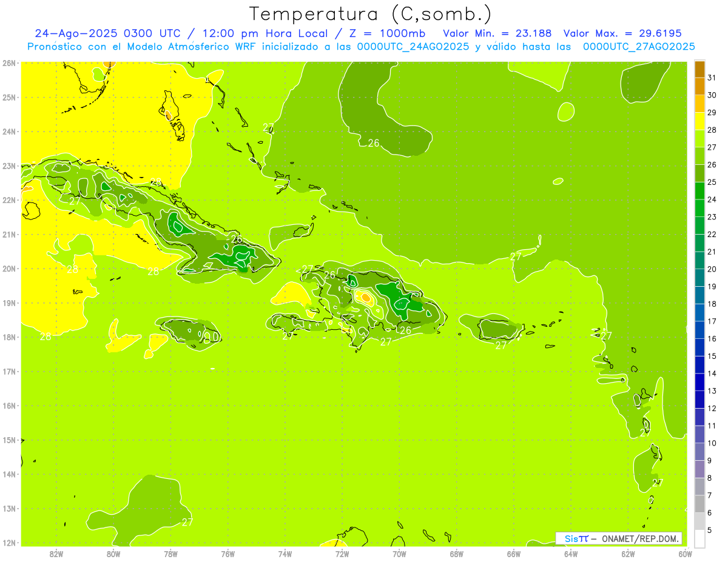The width and height of the screenshot is (728, 562).
Task: Click legend value 24 on color scale
Action: (712, 199)
